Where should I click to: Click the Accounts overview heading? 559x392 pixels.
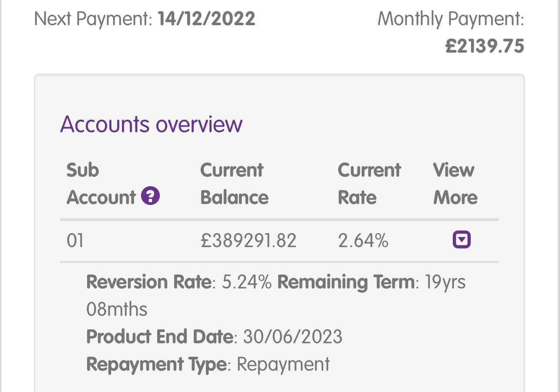pyautogui.click(x=151, y=124)
